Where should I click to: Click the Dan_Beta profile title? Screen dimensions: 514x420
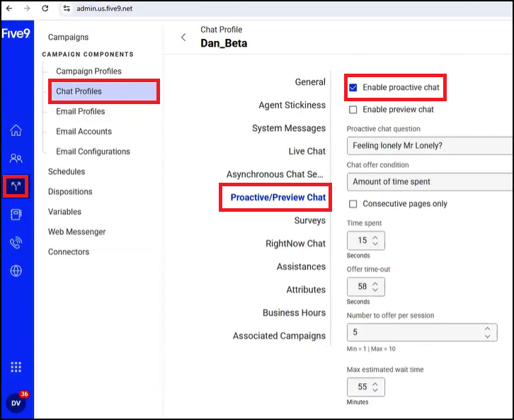coord(224,43)
